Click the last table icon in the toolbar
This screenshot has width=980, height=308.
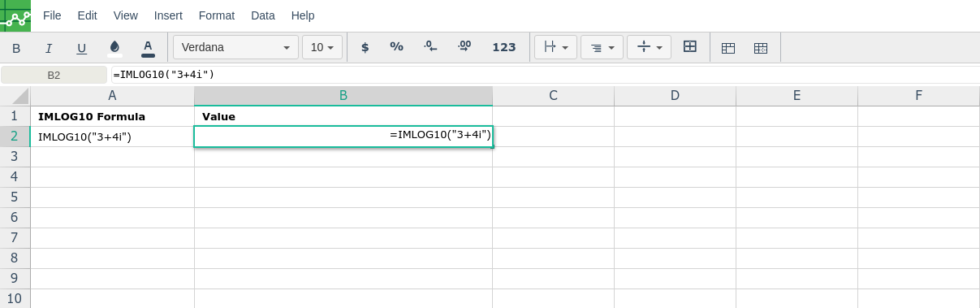(761, 48)
